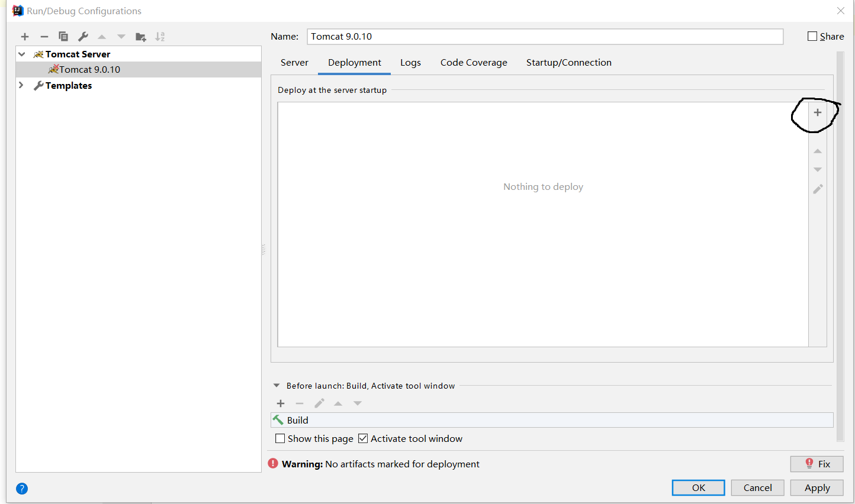Image resolution: width=855 pixels, height=504 pixels.
Task: Click the Fix button
Action: tap(817, 464)
